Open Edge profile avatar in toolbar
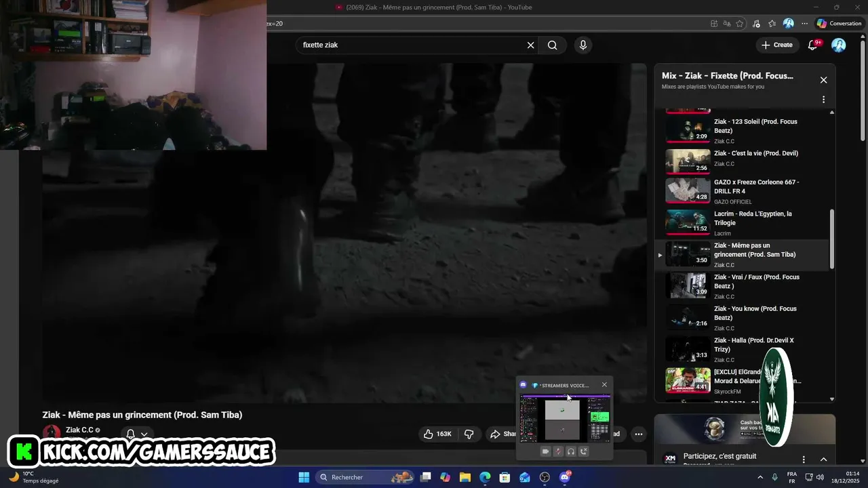The image size is (868, 488). click(788, 23)
